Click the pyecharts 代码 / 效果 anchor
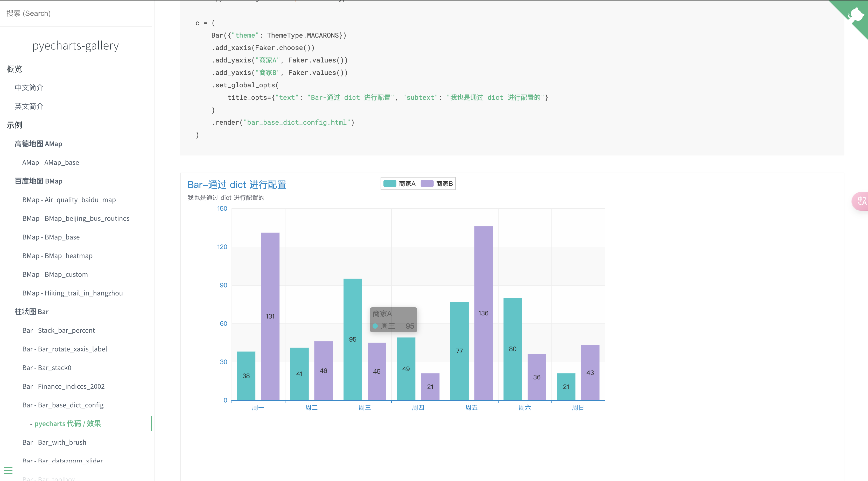868x481 pixels. (68, 424)
